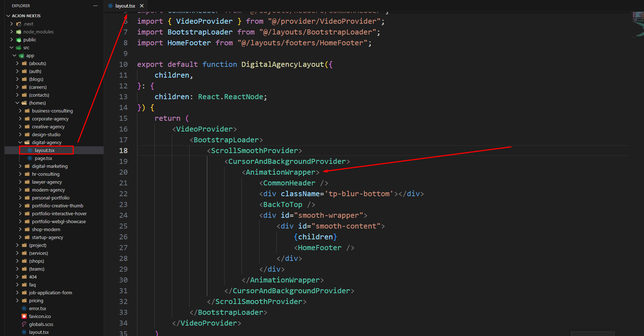Click the Explorer more actions ellipsis icon
The image size is (644, 336).
click(95, 6)
